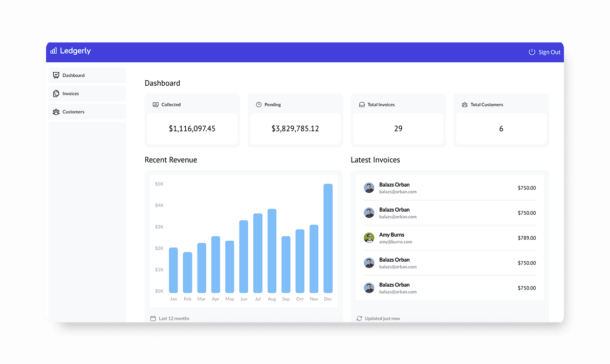Click the Ledgerly brand name
The width and height of the screenshot is (610, 364).
pyautogui.click(x=75, y=51)
